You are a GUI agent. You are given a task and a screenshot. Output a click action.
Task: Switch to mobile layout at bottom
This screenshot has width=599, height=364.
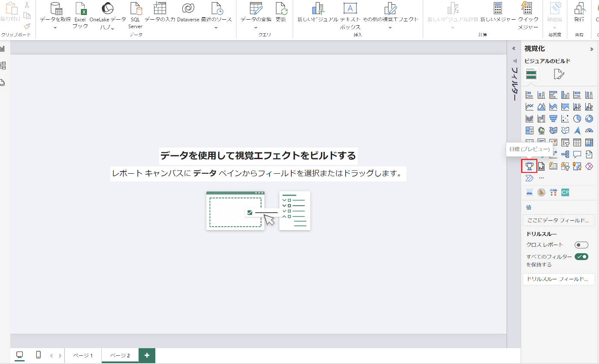point(38,355)
